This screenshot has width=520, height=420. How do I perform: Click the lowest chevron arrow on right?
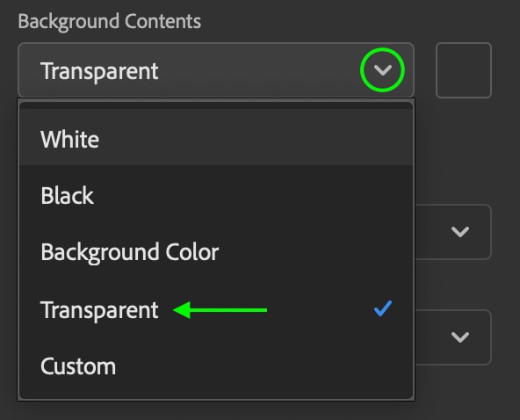point(460,337)
